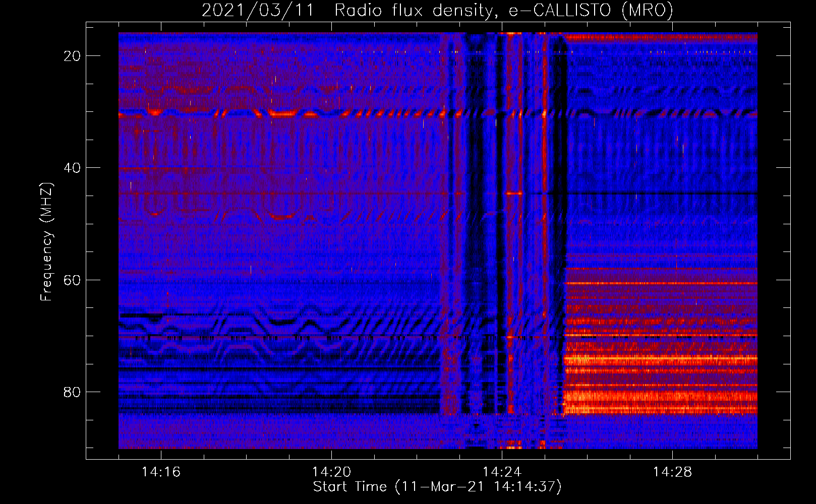Click the 14:16 time tick label
816x504 pixels.
point(161,472)
